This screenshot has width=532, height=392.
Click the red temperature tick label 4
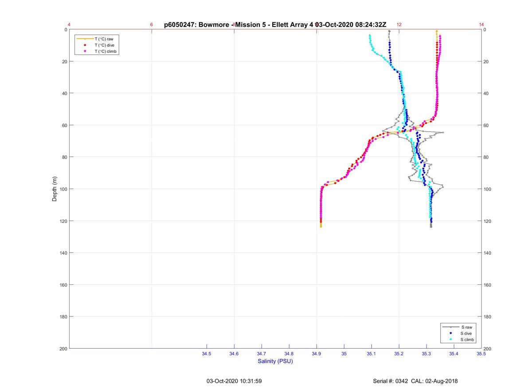69,25
